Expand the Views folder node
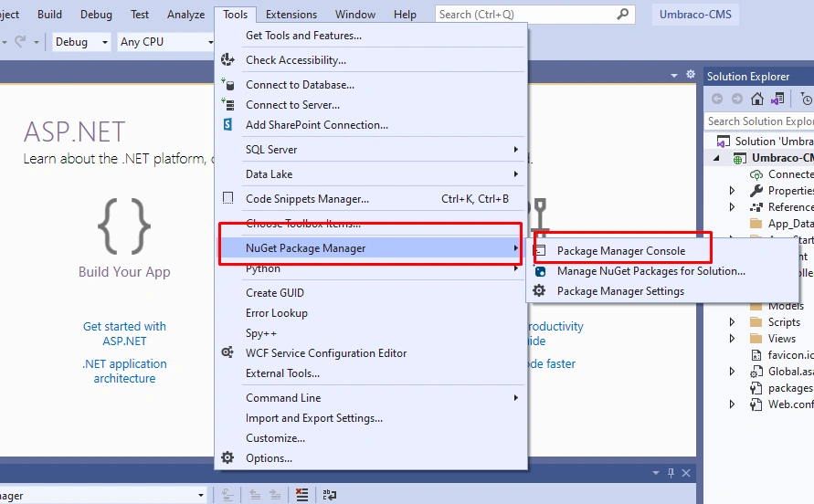The height and width of the screenshot is (504, 814). [x=732, y=339]
